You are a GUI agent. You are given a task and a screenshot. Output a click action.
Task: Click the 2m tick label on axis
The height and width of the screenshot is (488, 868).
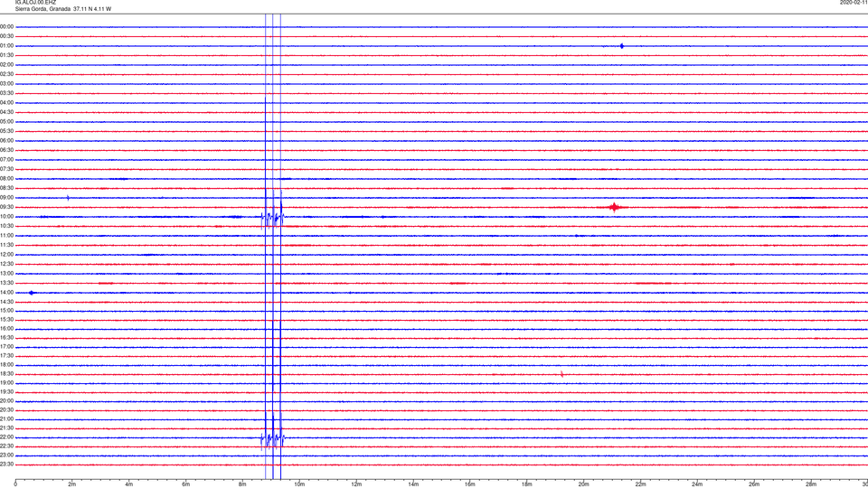point(72,484)
